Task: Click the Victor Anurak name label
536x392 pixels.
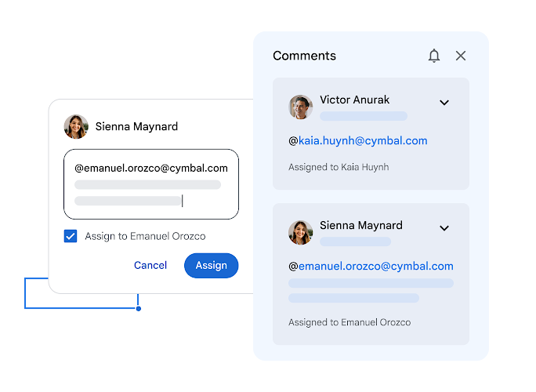Action: point(354,100)
